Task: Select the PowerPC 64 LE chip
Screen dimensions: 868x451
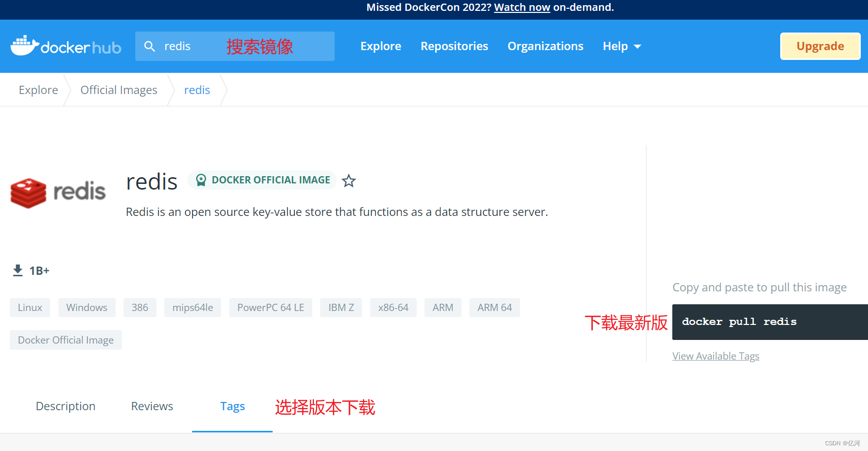Action: tap(271, 307)
